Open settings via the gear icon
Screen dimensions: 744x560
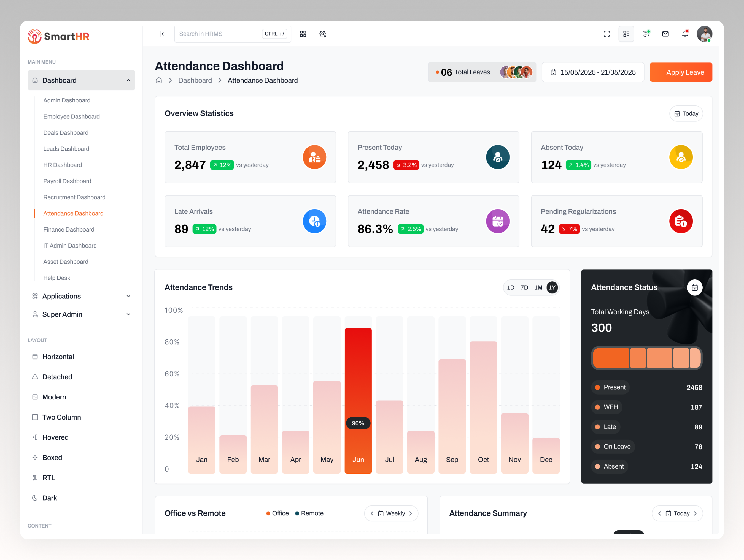[322, 34]
